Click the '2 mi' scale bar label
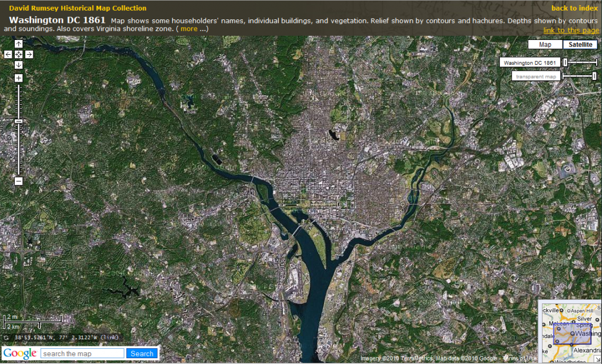The image size is (602, 364). [x=13, y=317]
